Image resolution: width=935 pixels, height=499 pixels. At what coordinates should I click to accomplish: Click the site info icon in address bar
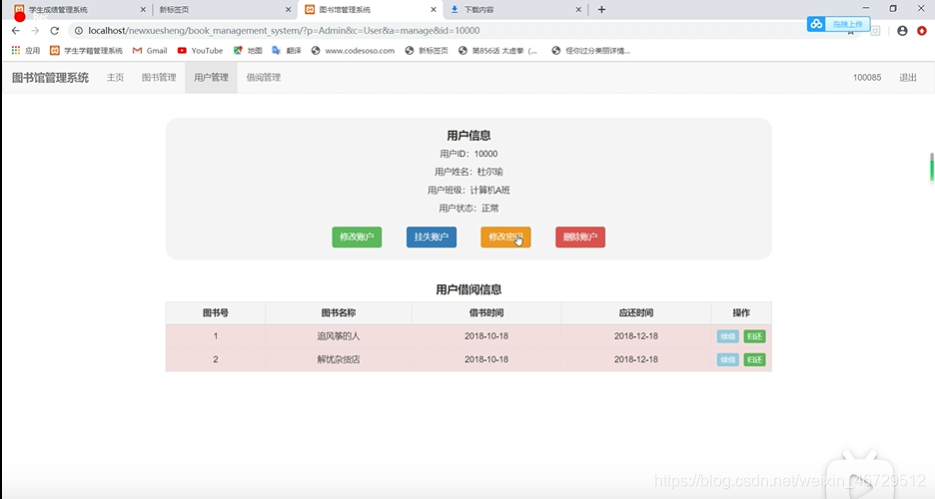[x=79, y=30]
